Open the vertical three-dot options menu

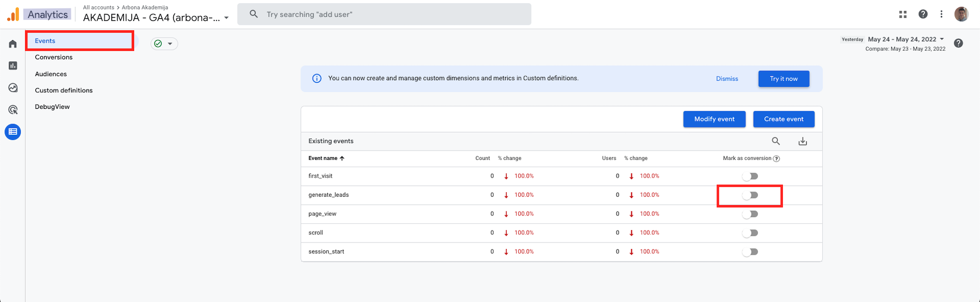[941, 15]
